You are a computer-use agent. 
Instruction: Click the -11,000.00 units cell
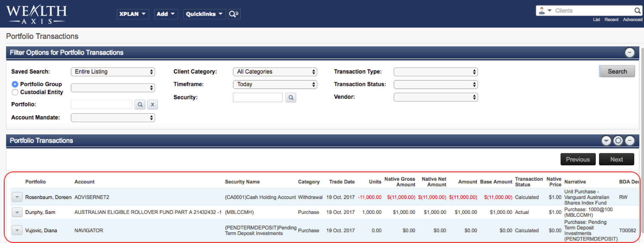point(370,197)
